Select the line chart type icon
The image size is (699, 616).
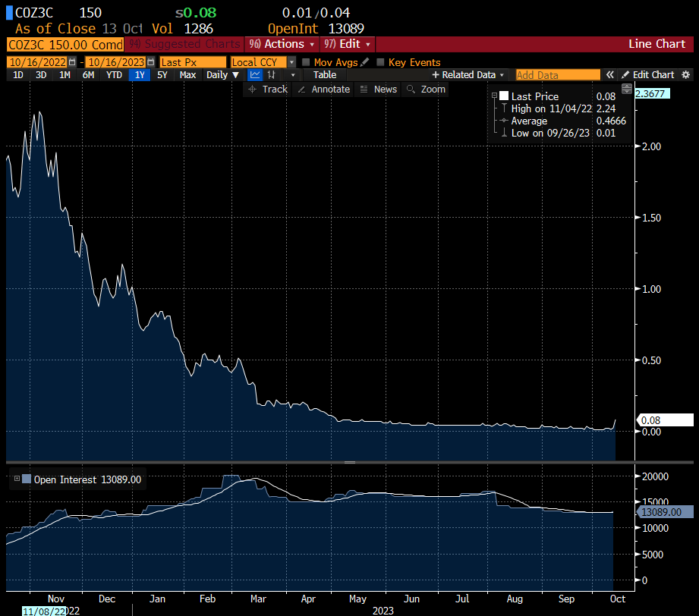tap(255, 75)
